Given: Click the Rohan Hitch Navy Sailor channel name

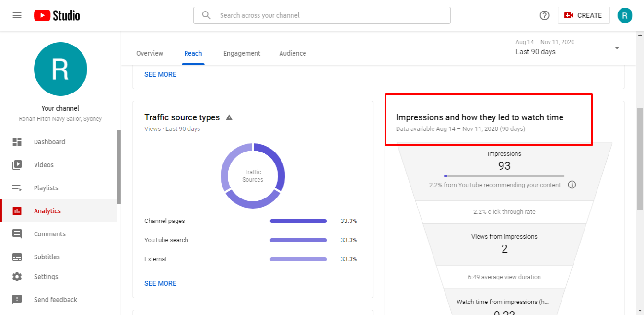Looking at the screenshot, I should click(x=60, y=119).
